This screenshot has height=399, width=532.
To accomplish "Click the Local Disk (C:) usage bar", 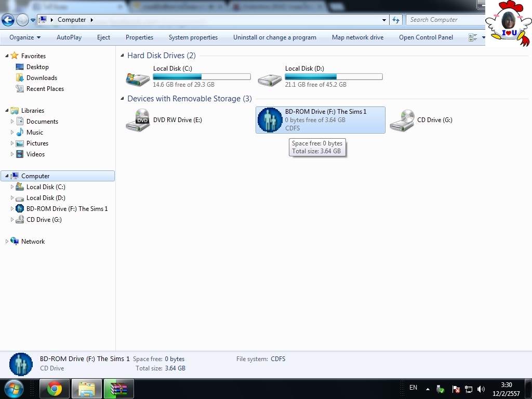I will (202, 77).
